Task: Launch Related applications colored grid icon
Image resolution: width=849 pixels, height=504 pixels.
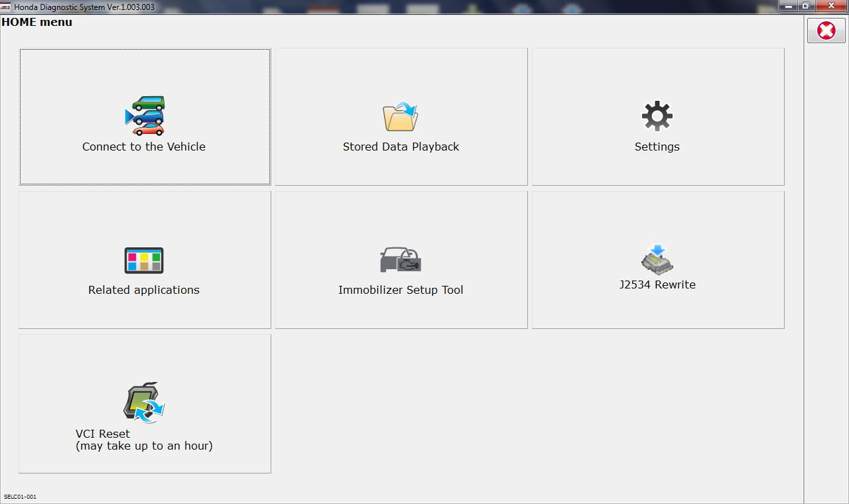Action: click(144, 261)
